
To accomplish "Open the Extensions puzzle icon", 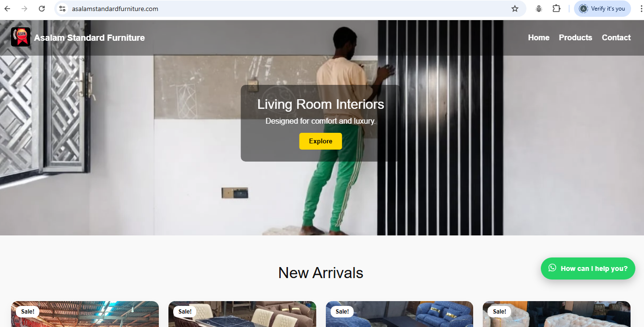I will [556, 9].
